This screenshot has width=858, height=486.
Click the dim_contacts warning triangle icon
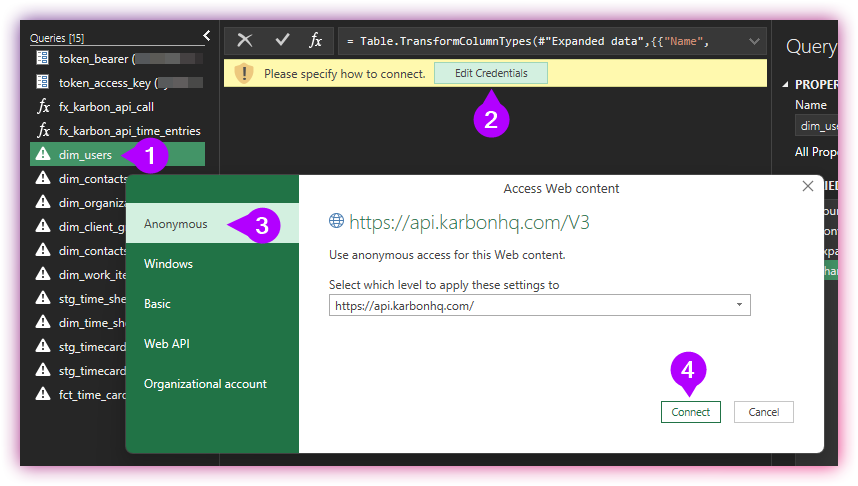pyautogui.click(x=43, y=178)
